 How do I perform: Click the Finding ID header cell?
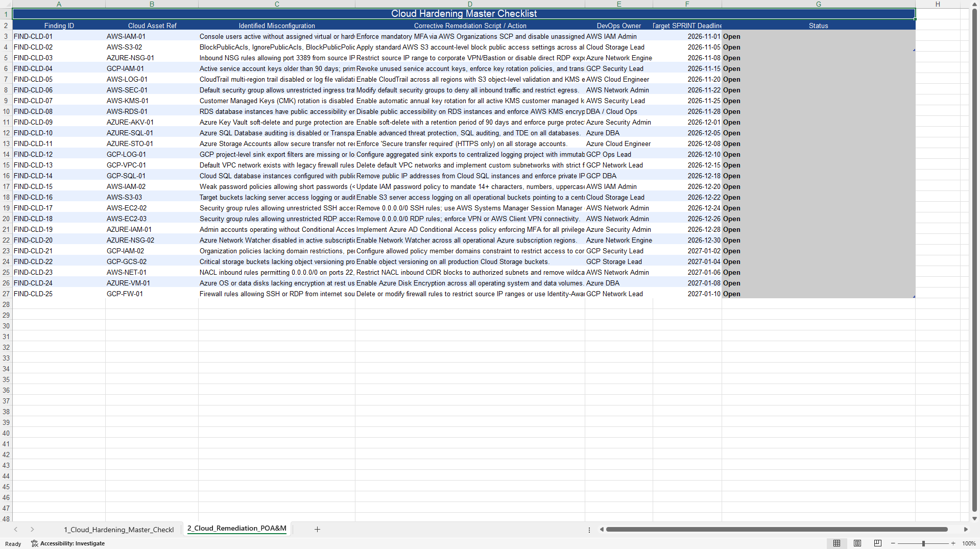point(59,26)
